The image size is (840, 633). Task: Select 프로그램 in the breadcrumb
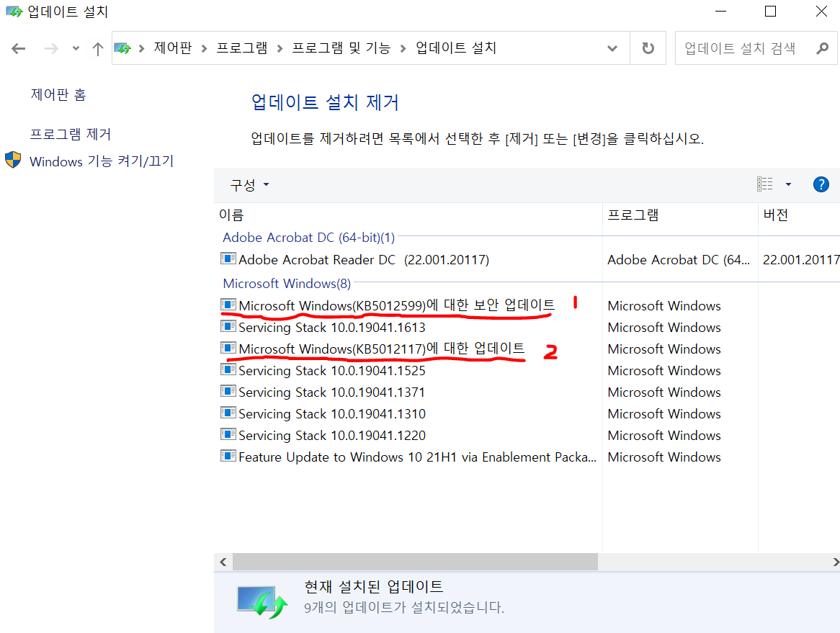pos(241,48)
